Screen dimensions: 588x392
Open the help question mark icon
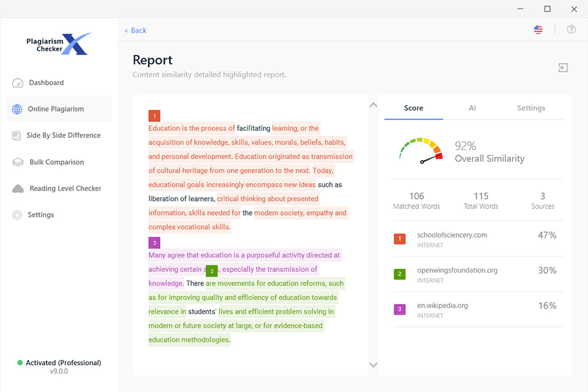tap(571, 29)
